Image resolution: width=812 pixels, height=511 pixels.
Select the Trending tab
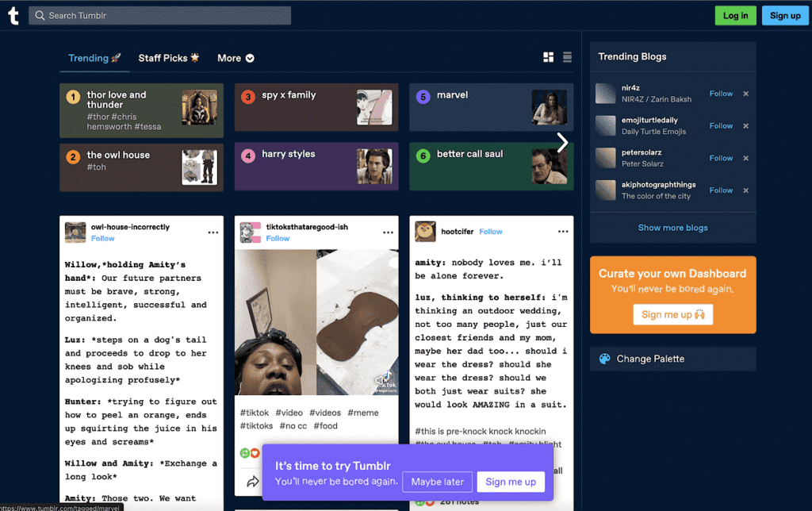tap(94, 58)
